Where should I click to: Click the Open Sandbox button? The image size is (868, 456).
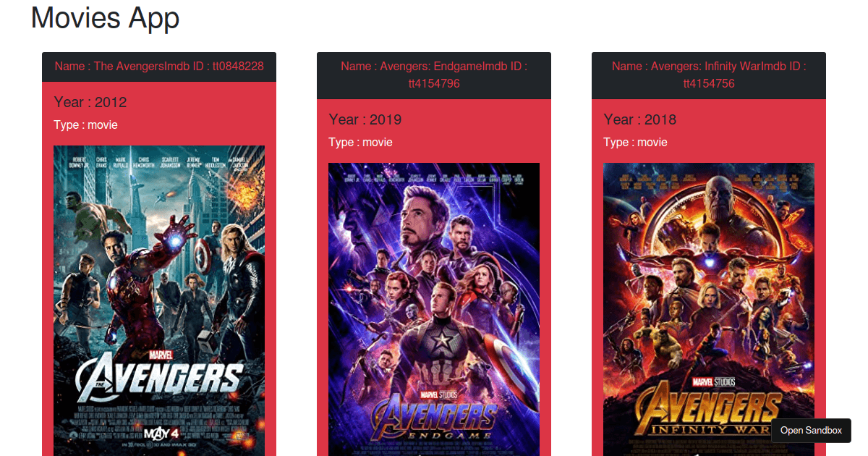pyautogui.click(x=811, y=430)
